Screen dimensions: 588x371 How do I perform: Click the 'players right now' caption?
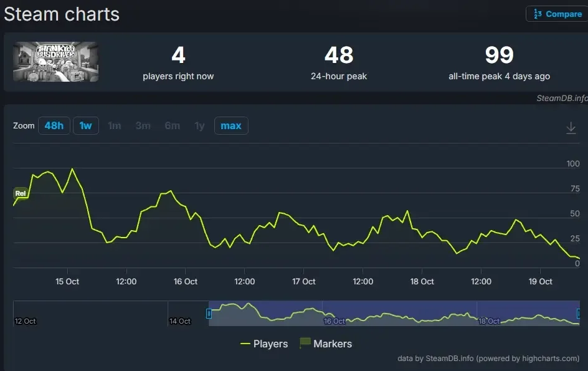tap(178, 76)
